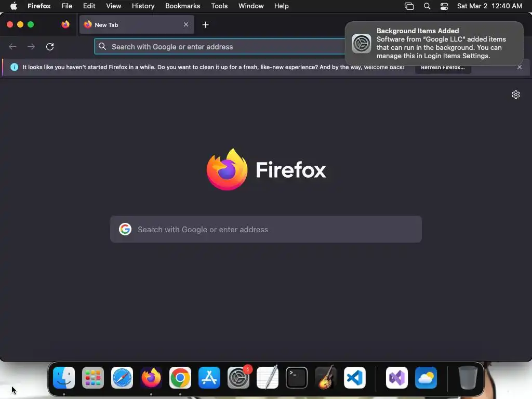Launch Google Chrome from the Dock

tap(180, 378)
